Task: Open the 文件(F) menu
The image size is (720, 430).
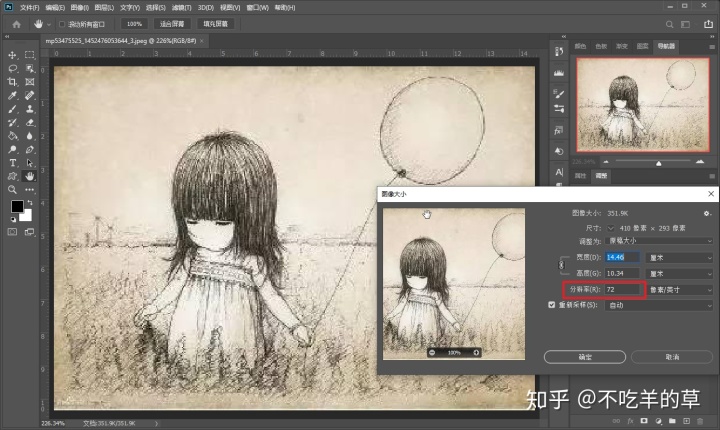Action: click(x=29, y=7)
